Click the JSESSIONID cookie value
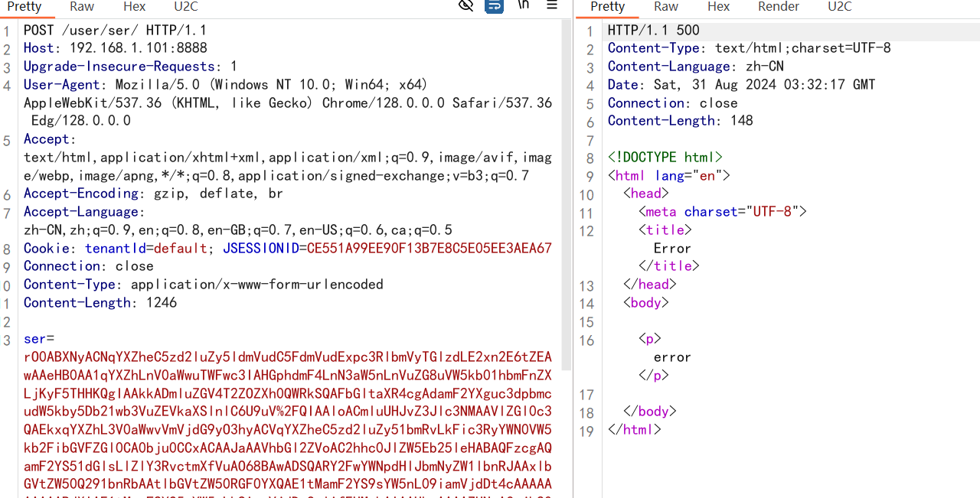This screenshot has height=498, width=980. [x=430, y=249]
